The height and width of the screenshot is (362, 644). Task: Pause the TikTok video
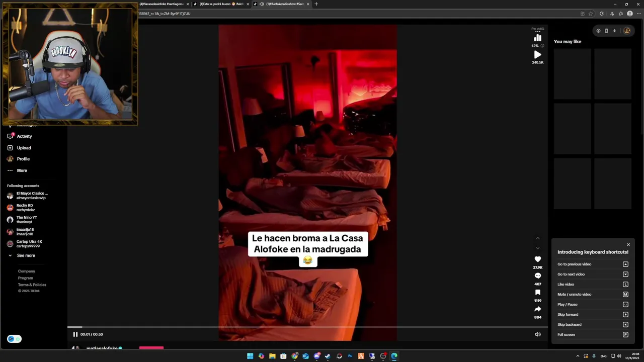tap(75, 334)
